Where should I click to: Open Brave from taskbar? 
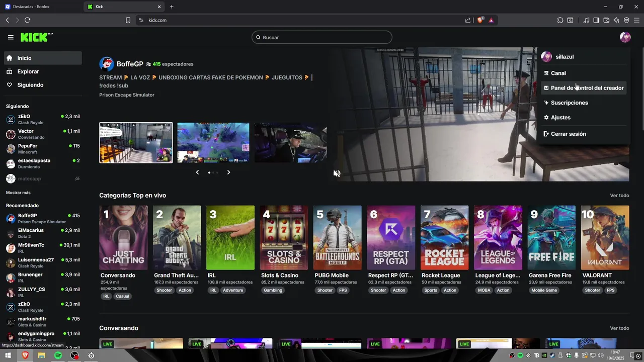(x=25, y=355)
